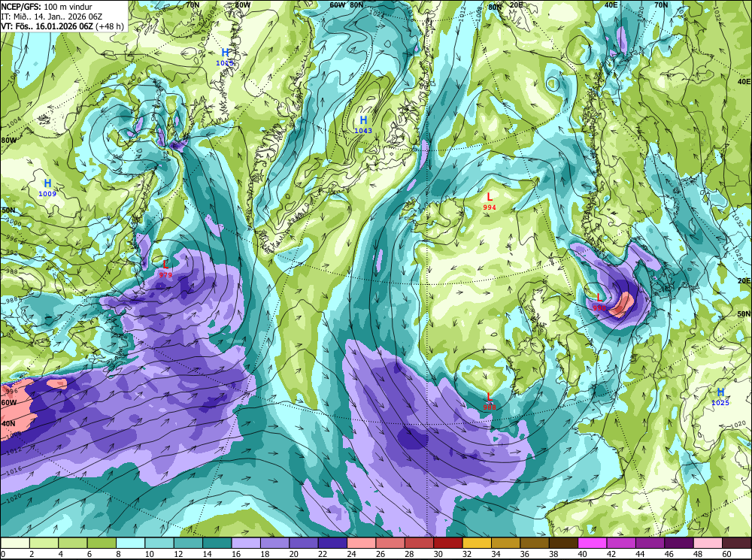Click the pressure value "1025"

720,403
